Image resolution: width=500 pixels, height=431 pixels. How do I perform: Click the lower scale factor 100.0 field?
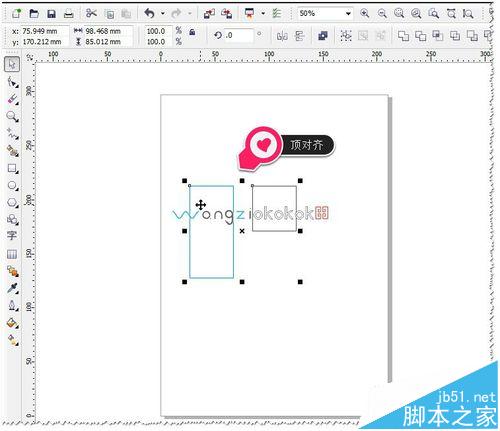click(158, 42)
